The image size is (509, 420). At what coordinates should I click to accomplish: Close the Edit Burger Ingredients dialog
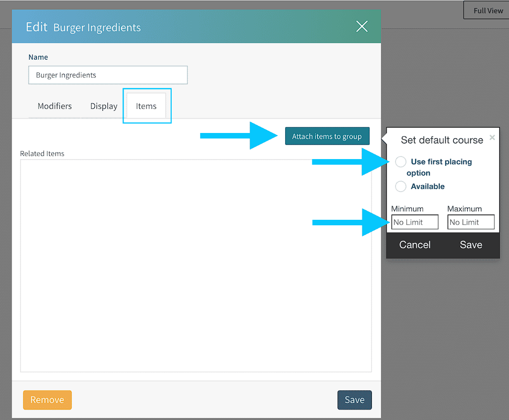(x=361, y=27)
